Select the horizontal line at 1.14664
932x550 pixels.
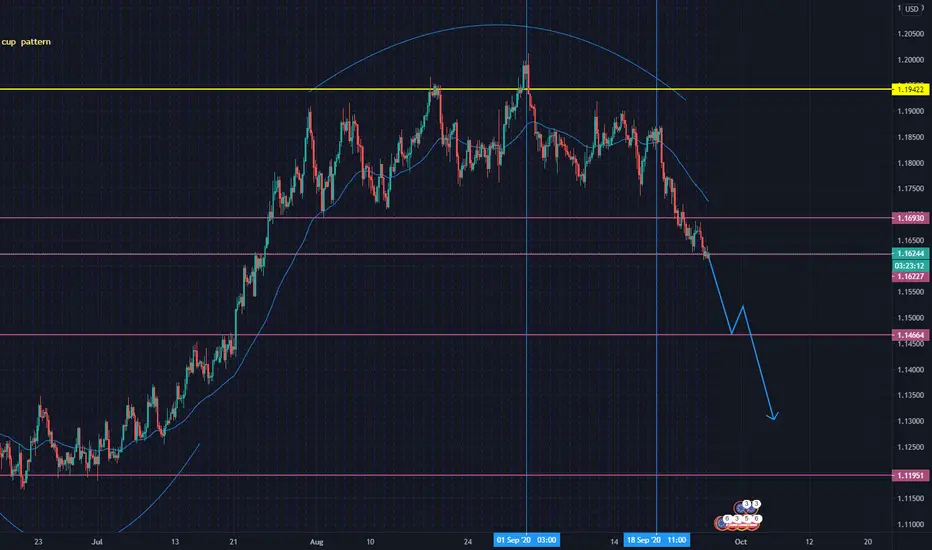pos(446,335)
